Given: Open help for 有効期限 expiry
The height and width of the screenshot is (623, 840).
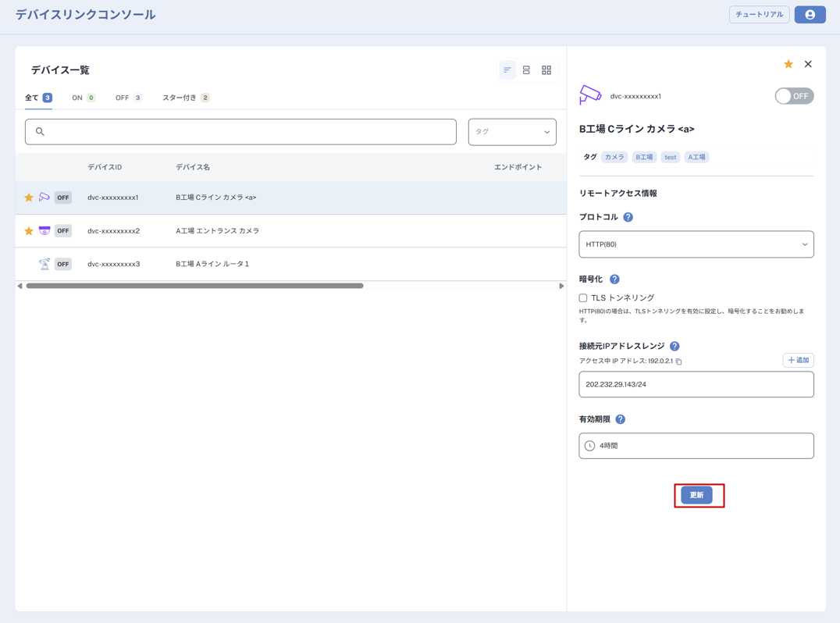Looking at the screenshot, I should click(621, 419).
